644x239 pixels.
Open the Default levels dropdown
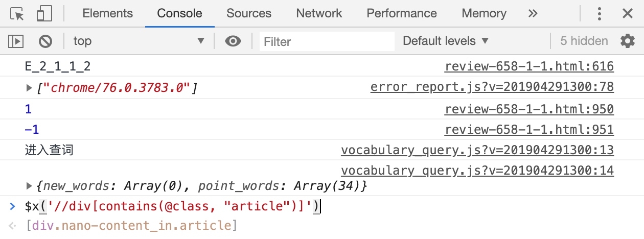(x=446, y=41)
